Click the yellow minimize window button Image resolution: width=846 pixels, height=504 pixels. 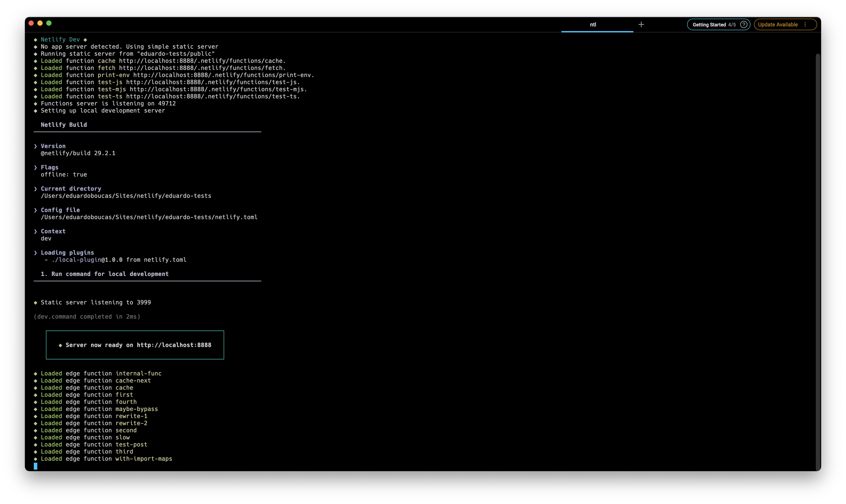pyautogui.click(x=40, y=23)
